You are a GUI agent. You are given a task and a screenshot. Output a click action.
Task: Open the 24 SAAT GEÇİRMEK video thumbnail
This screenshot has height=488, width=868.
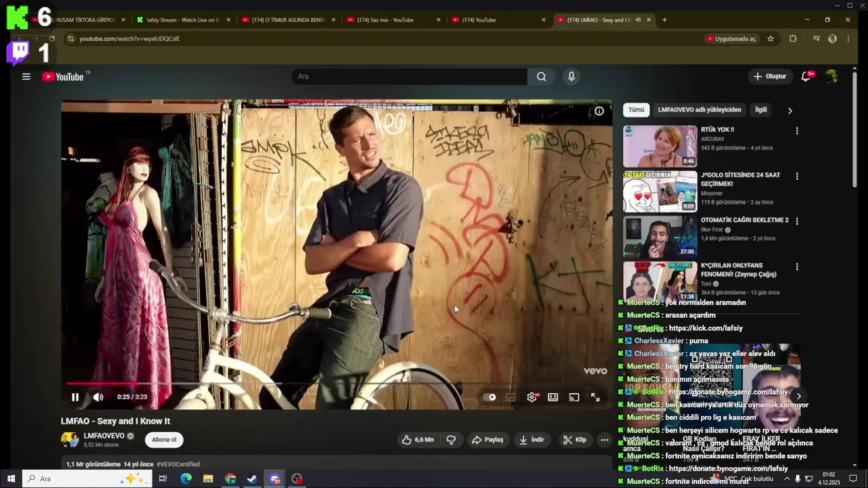tap(660, 191)
